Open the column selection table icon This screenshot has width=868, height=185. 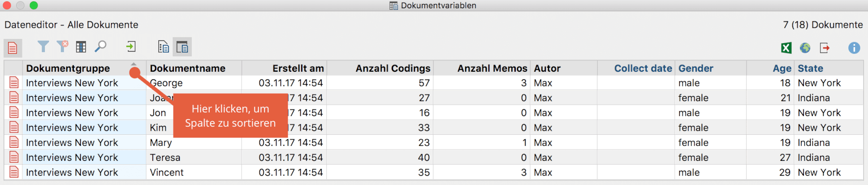[81, 47]
